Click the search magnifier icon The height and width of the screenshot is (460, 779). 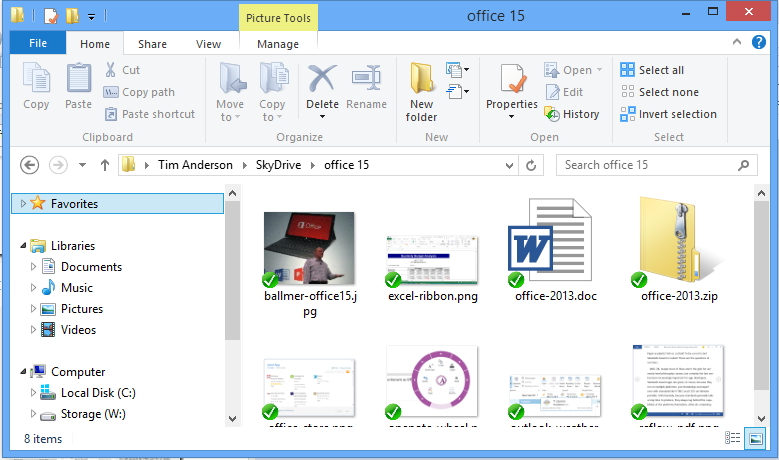click(x=743, y=165)
